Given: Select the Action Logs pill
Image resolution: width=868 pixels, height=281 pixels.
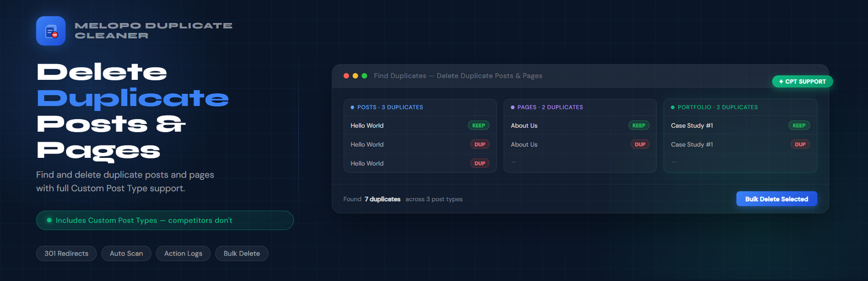Looking at the screenshot, I should point(183,253).
